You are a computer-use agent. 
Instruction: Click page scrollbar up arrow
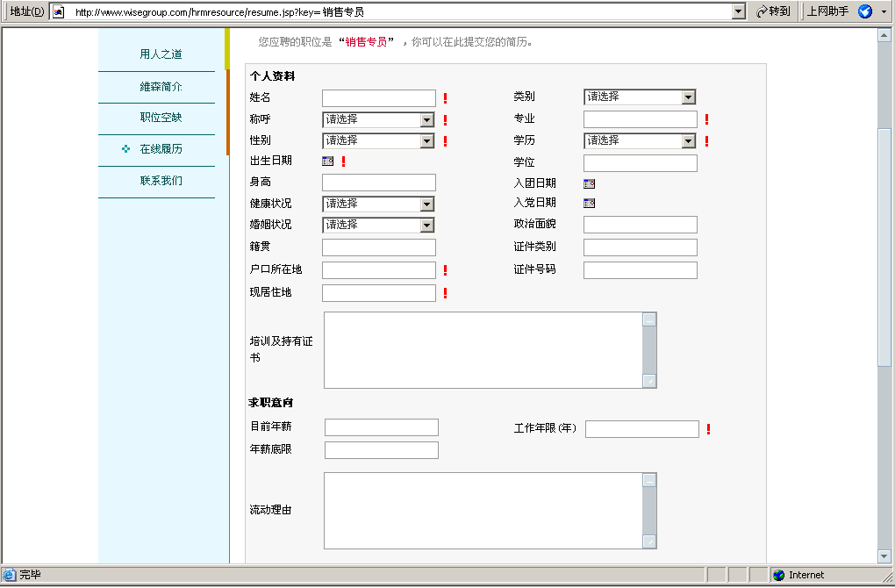click(x=884, y=35)
